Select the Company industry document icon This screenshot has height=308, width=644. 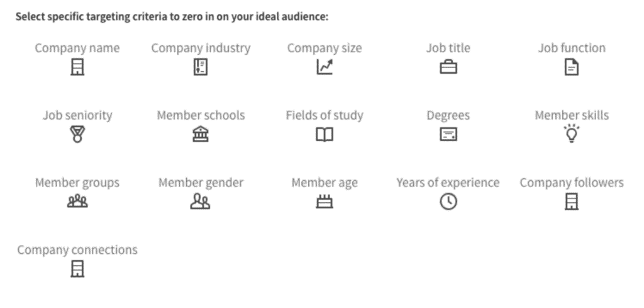tap(200, 67)
